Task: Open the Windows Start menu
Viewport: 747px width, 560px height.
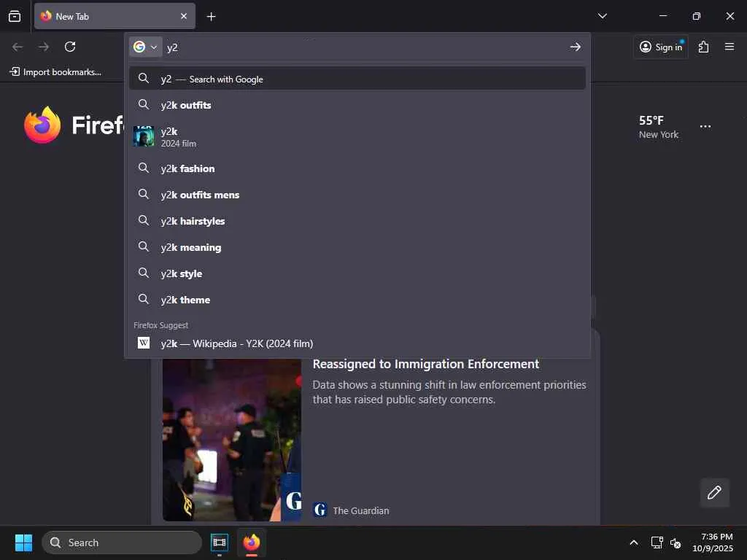Action: [23, 542]
